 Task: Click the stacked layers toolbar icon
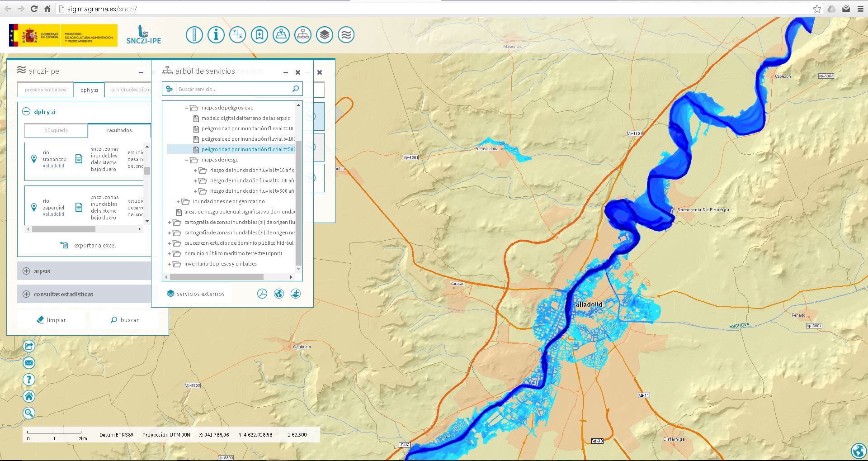[324, 35]
